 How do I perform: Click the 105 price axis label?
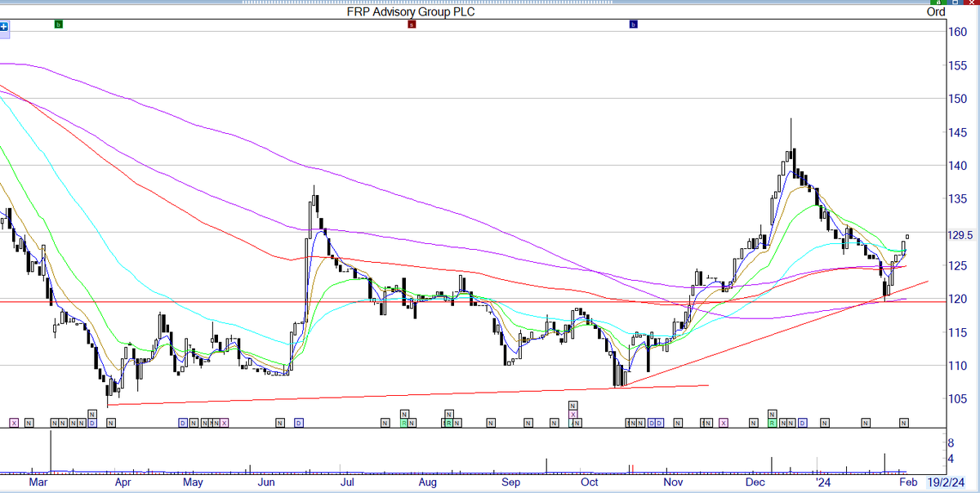958,399
